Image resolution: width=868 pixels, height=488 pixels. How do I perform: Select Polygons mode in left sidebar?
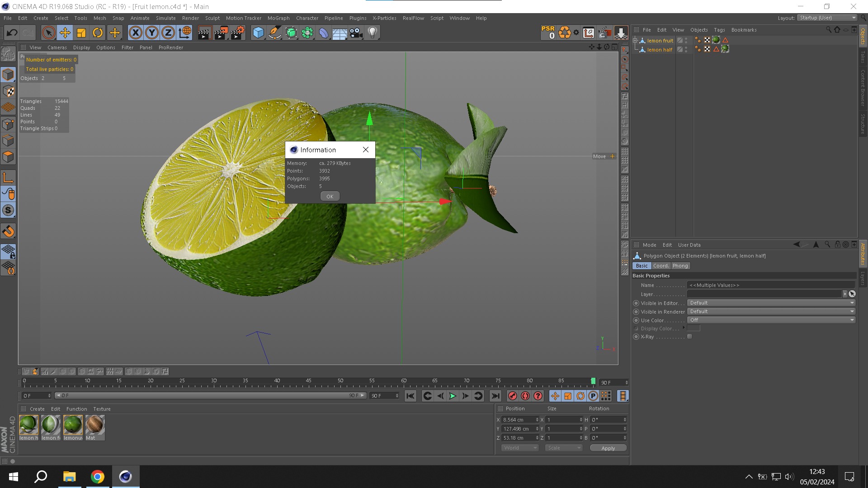8,157
